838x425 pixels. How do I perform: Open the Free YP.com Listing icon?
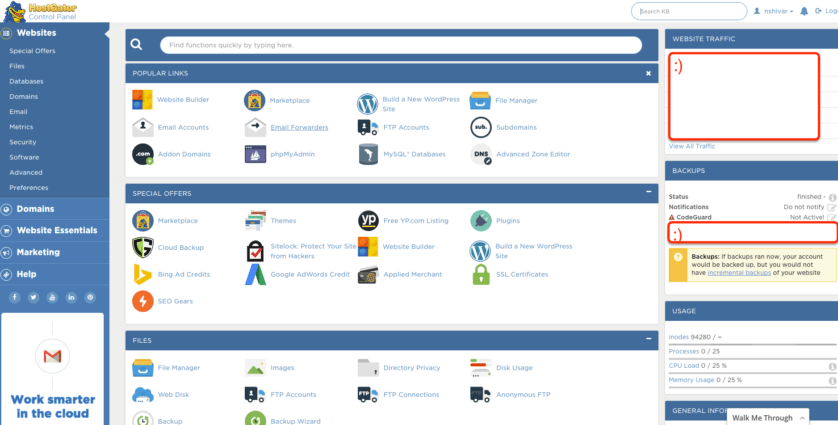(368, 220)
